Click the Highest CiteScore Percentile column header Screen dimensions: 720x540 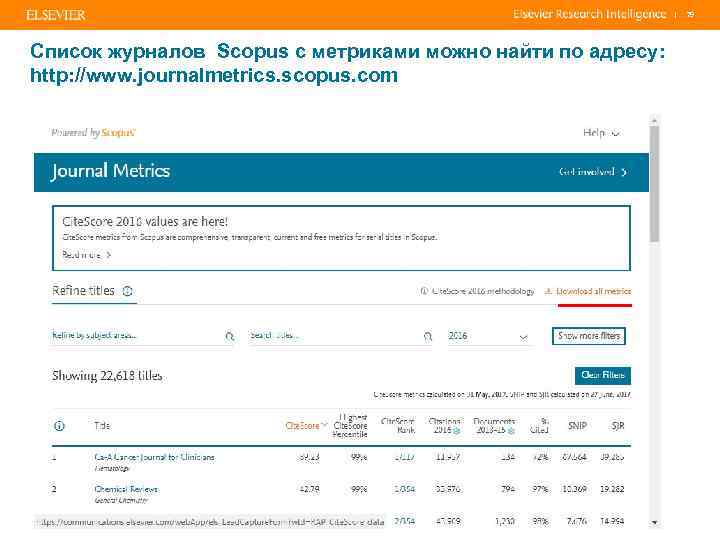(x=350, y=426)
